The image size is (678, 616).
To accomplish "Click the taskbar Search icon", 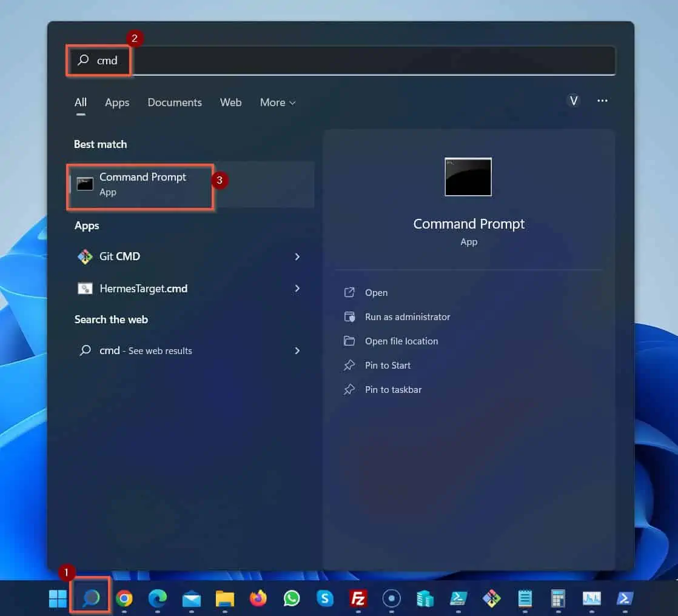I will click(x=91, y=598).
